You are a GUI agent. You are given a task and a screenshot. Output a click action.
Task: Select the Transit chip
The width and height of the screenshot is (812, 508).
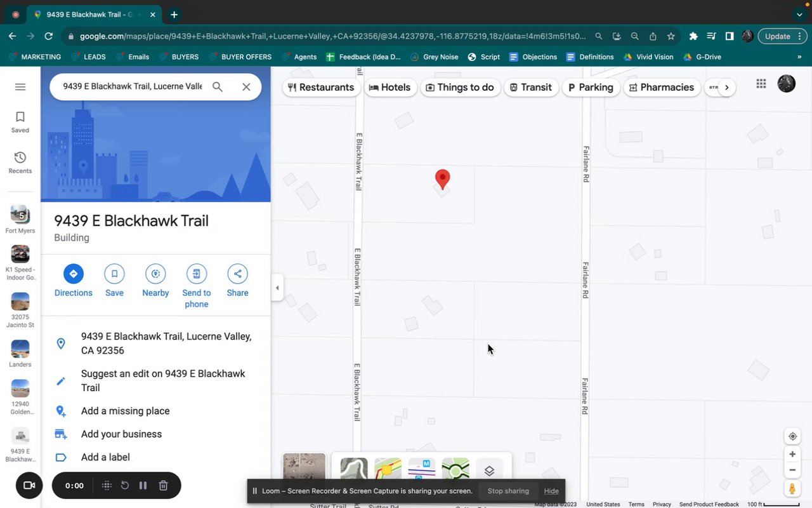tap(531, 87)
